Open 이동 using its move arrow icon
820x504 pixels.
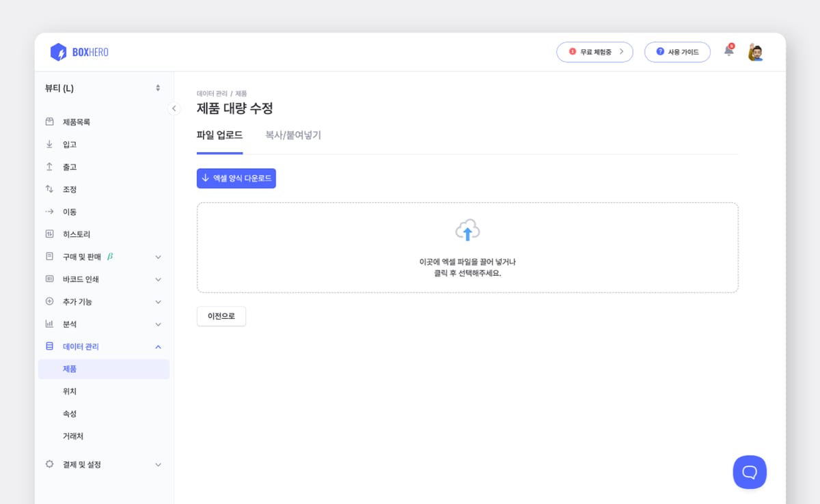coord(49,212)
